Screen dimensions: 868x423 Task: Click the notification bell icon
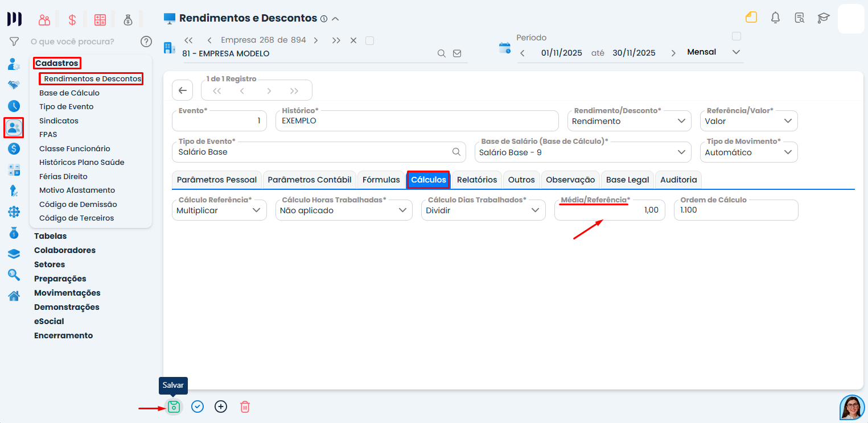[775, 18]
